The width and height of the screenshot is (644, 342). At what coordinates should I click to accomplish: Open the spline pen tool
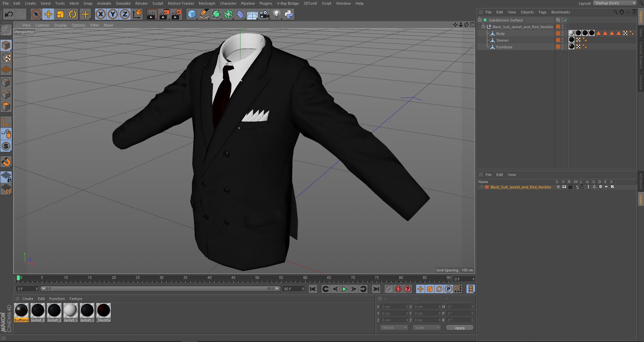tap(204, 14)
